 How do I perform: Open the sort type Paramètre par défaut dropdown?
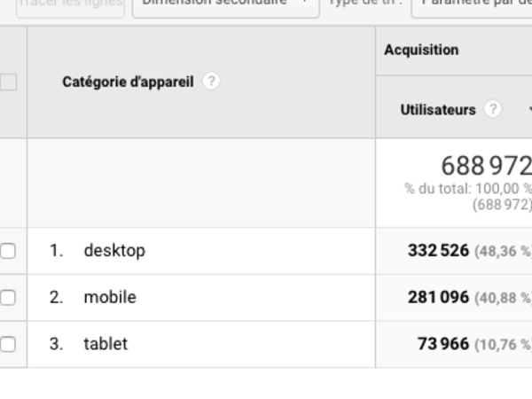474,4
